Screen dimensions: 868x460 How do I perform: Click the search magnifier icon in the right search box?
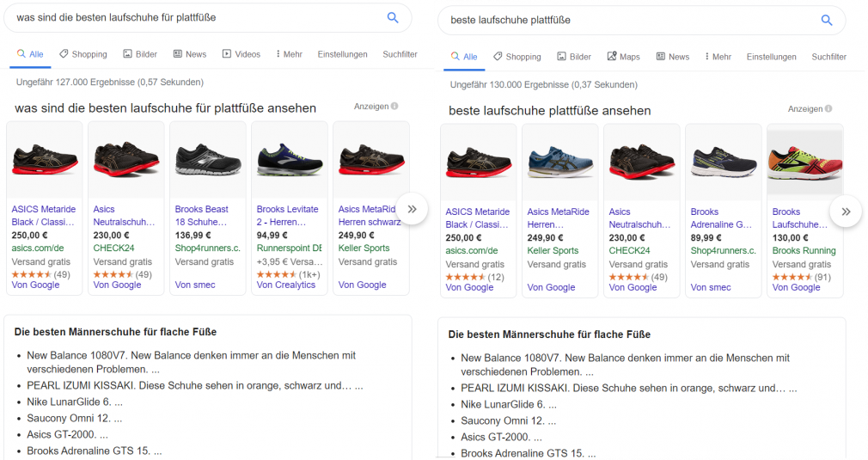(827, 21)
